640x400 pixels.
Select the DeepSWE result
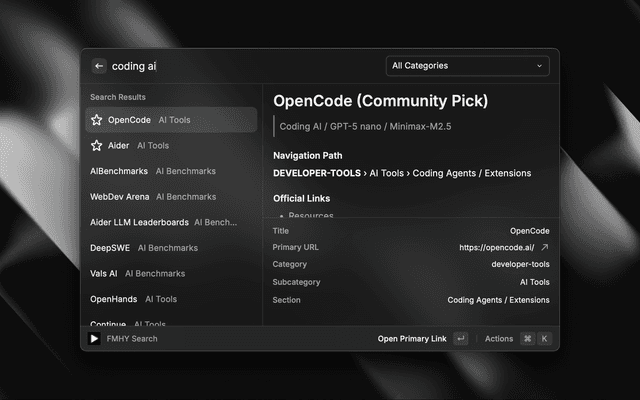(171, 248)
